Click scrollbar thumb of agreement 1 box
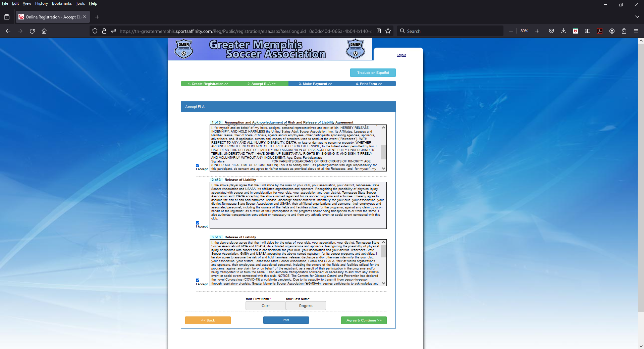Viewport: 644px width, 349px height. (383, 152)
